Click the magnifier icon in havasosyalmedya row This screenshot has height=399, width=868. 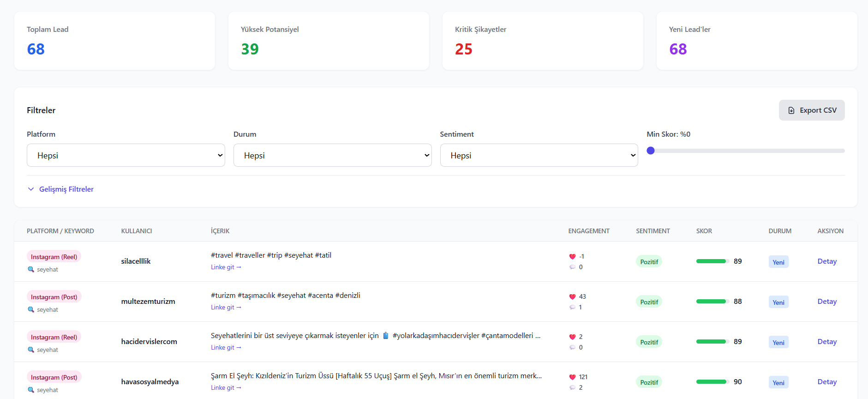(x=31, y=390)
